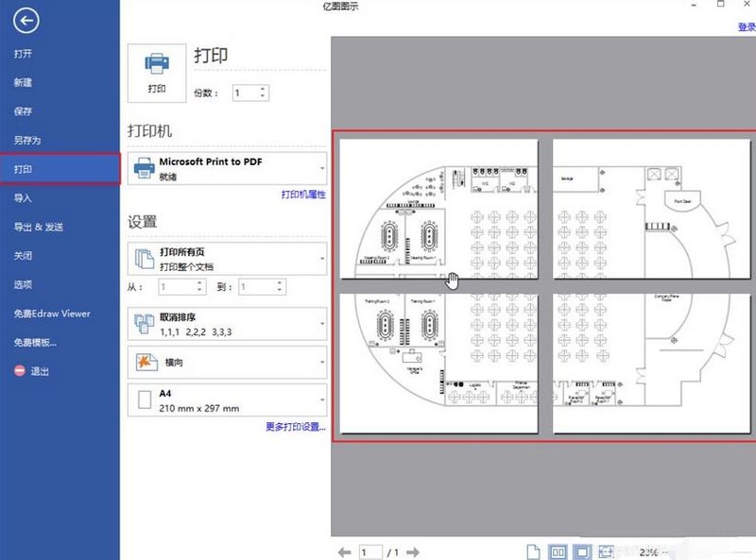Choose 关闭 from the sidebar
This screenshot has width=756, height=560.
[23, 256]
